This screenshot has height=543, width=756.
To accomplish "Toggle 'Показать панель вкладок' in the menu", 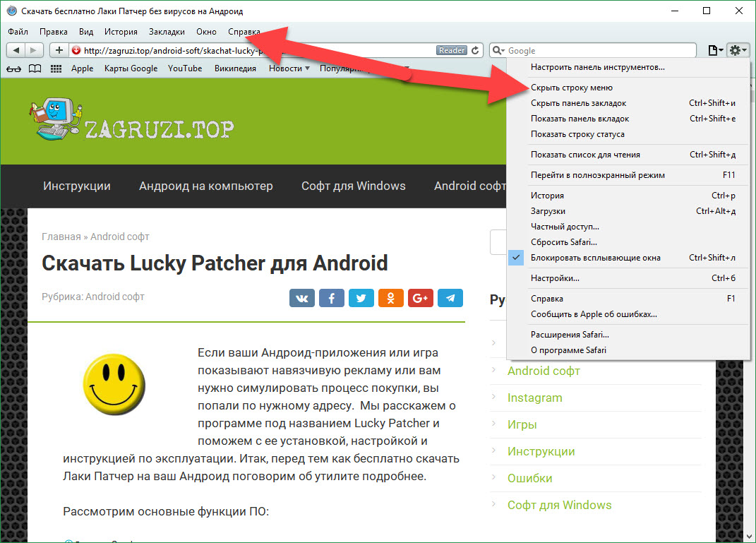I will [580, 119].
